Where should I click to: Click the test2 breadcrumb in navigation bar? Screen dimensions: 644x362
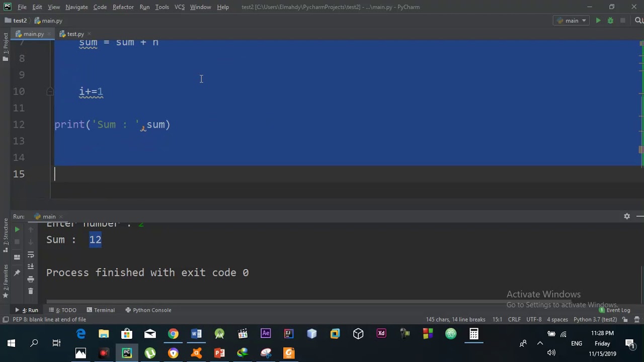pyautogui.click(x=16, y=21)
